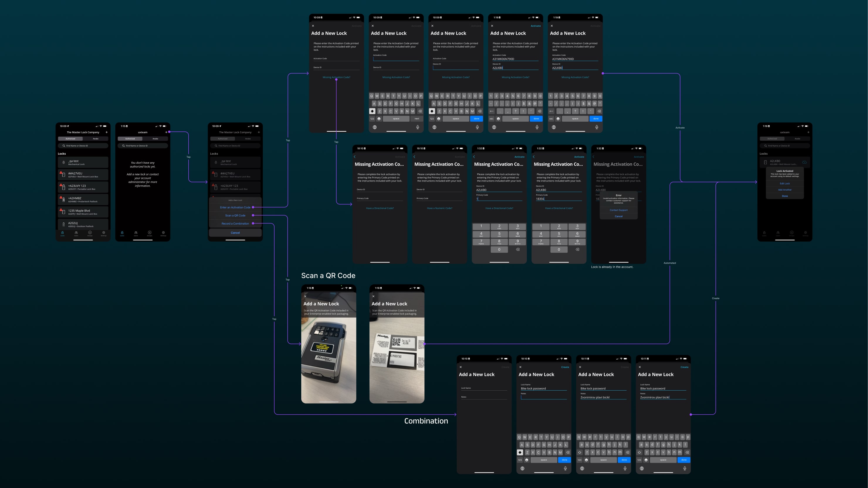Choose Scan a QR Code option
The height and width of the screenshot is (488, 868).
[x=235, y=216]
